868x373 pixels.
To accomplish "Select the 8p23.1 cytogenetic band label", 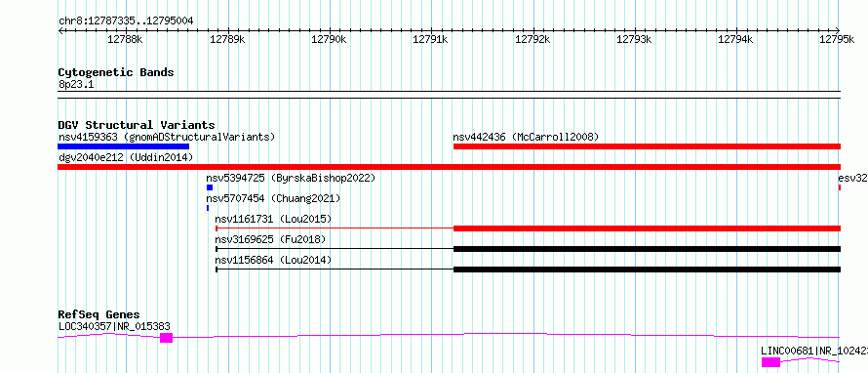I will pyautogui.click(x=76, y=84).
